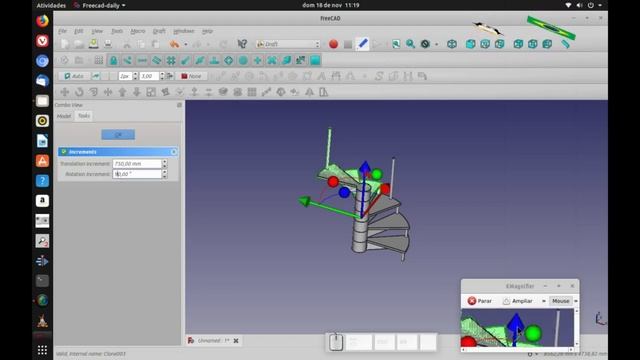This screenshot has height=360, width=640.
Task: Toggle the near snap plus-shaped button
Action: 257,60
